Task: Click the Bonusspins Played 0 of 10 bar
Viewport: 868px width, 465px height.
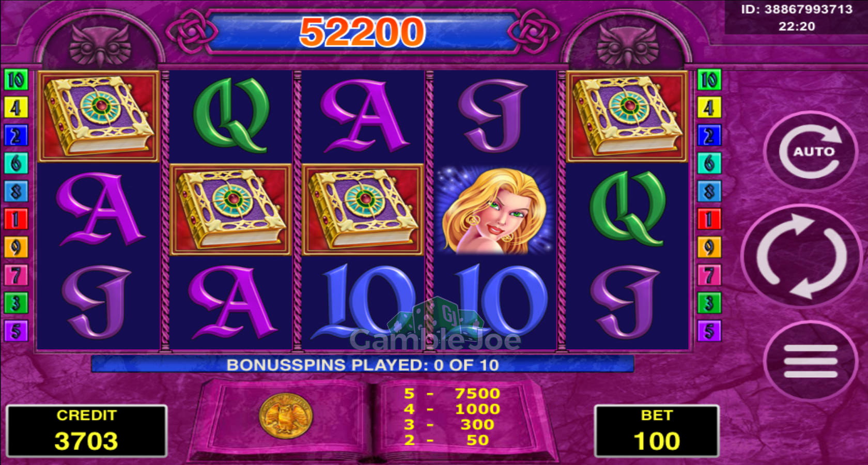Action: point(363,364)
